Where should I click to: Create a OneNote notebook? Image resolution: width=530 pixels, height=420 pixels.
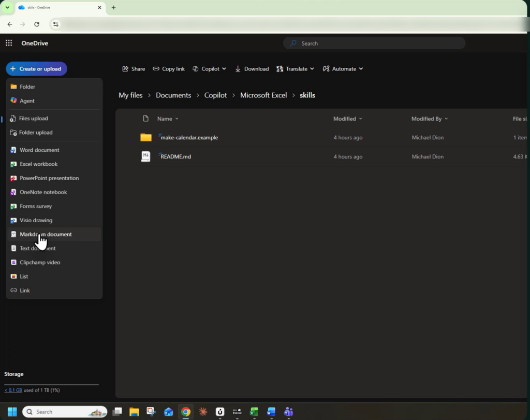(54, 192)
